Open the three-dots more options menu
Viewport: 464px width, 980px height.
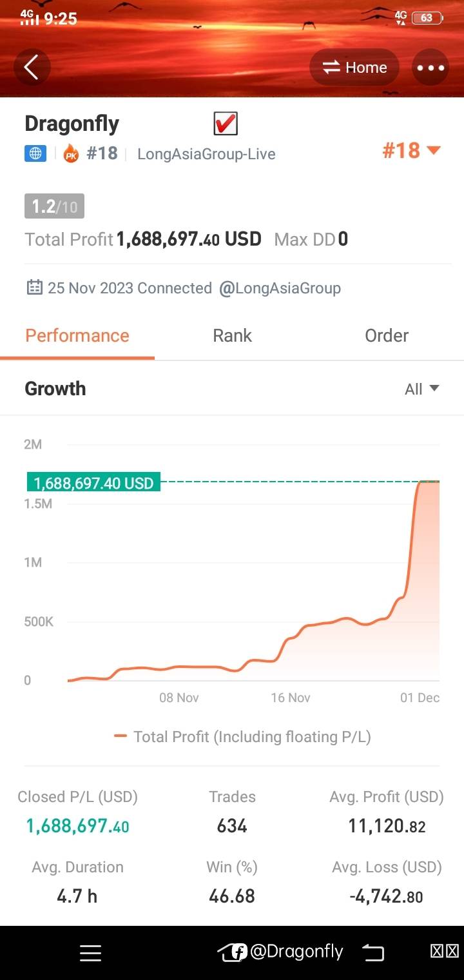430,68
